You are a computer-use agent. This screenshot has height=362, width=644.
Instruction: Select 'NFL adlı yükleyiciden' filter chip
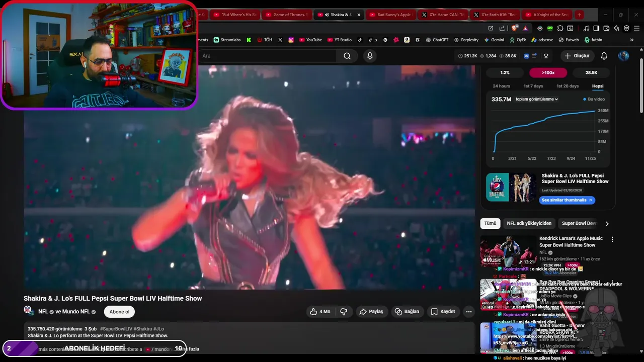click(529, 223)
